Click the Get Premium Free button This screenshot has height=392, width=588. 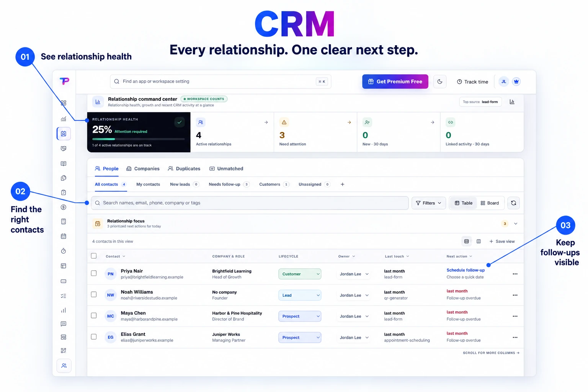[x=395, y=82]
